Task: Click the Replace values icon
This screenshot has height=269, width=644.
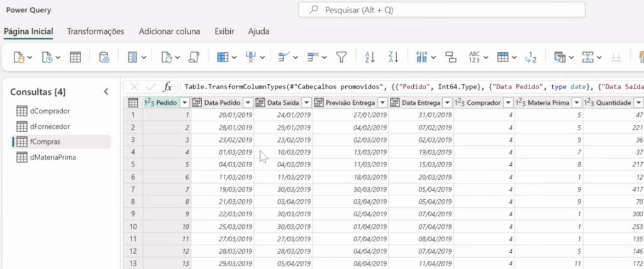Action: pyautogui.click(x=531, y=57)
